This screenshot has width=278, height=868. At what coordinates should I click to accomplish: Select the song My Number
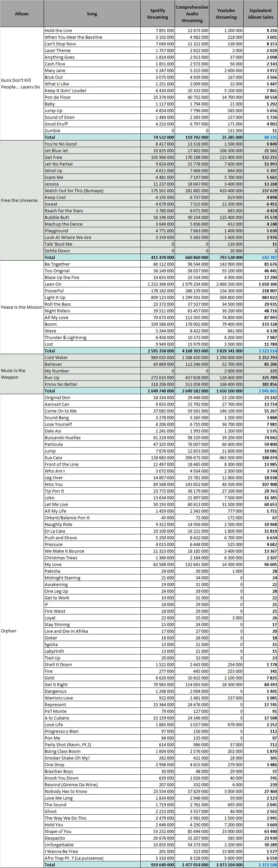tap(57, 371)
